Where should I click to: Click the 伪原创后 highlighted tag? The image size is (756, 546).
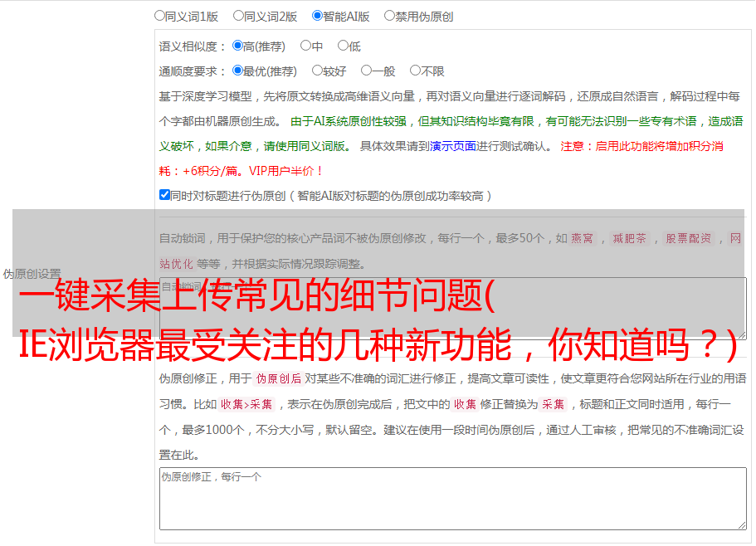[279, 378]
